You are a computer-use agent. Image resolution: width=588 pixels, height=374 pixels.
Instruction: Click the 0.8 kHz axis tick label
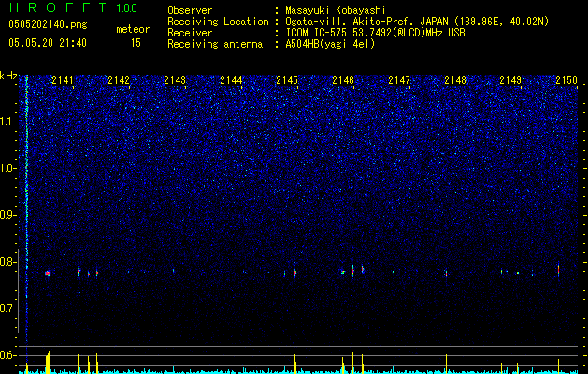[8, 262]
